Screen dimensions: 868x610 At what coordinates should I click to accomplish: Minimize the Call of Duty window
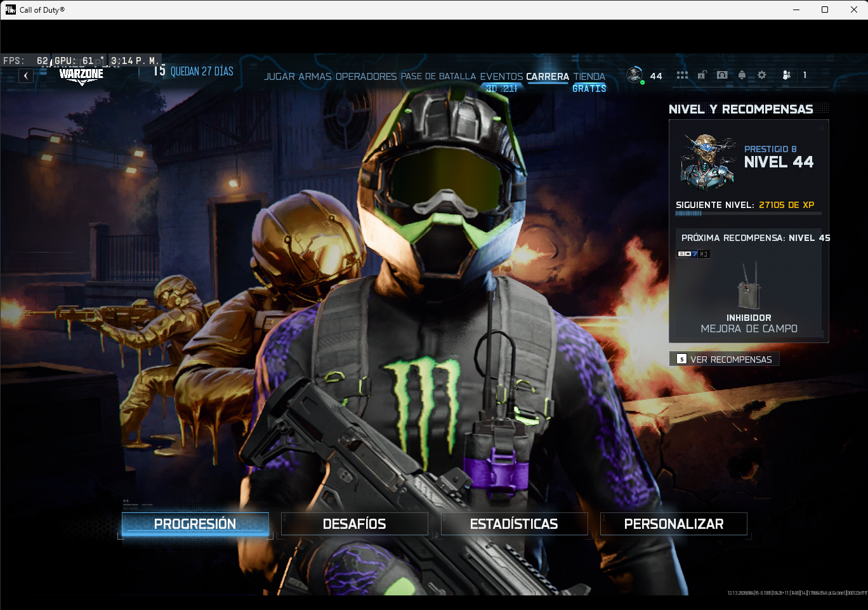point(796,10)
